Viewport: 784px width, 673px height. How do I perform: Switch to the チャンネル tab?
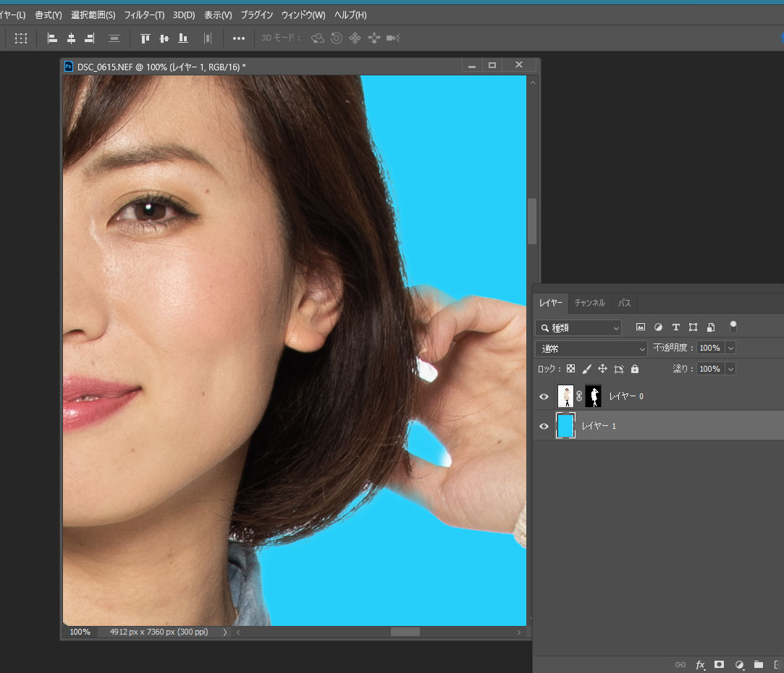589,303
